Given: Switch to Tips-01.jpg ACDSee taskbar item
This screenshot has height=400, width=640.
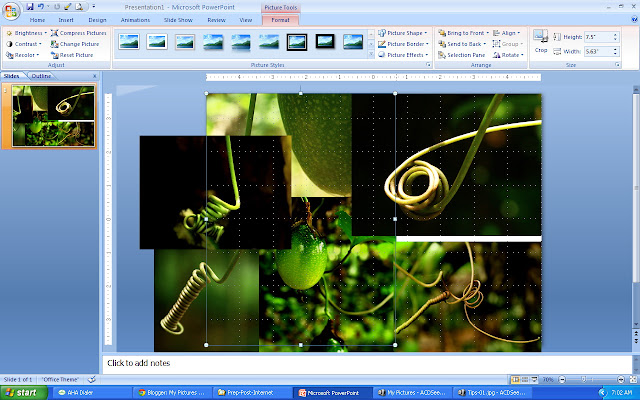Looking at the screenshot, I should tap(492, 393).
